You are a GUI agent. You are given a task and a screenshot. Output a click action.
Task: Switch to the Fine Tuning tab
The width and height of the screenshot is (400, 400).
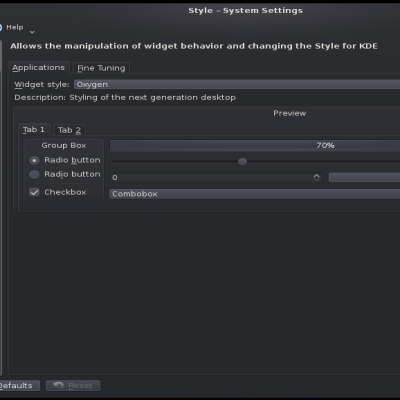pos(101,68)
